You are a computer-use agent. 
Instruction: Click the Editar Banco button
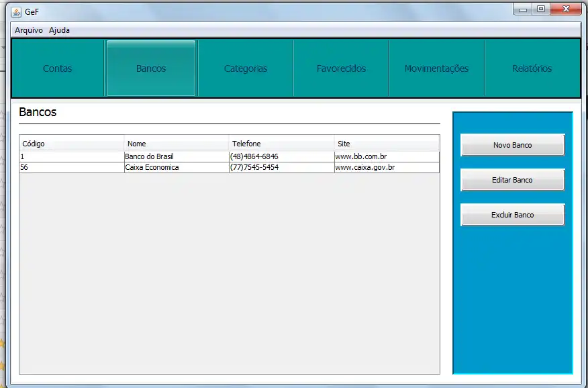pos(512,180)
